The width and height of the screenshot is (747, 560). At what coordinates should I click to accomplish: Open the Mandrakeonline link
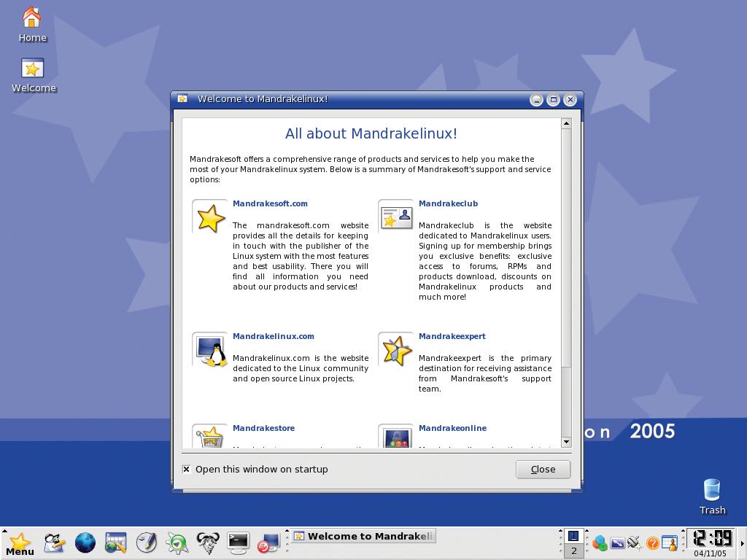(452, 428)
